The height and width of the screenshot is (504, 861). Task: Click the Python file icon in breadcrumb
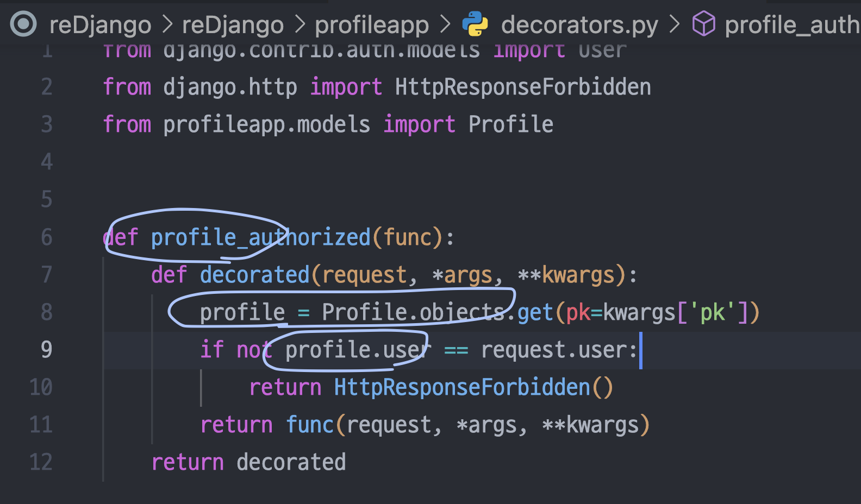[475, 24]
